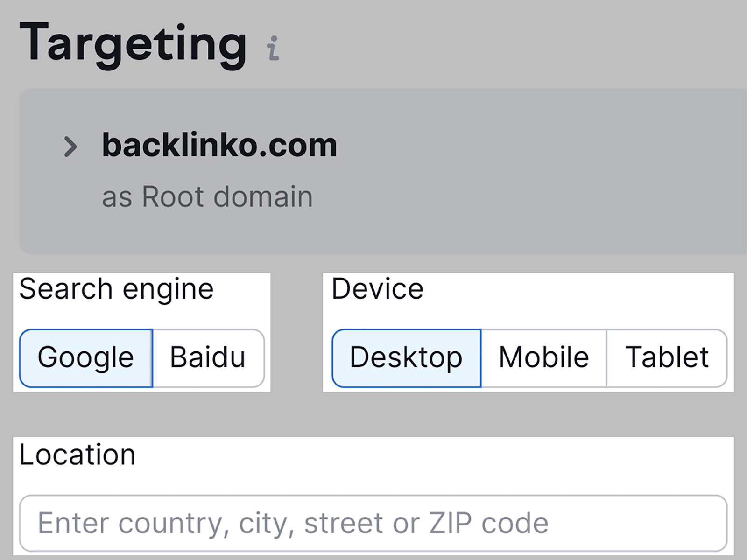Click the Search engine label
Viewport: 747px width, 560px height.
point(116,289)
